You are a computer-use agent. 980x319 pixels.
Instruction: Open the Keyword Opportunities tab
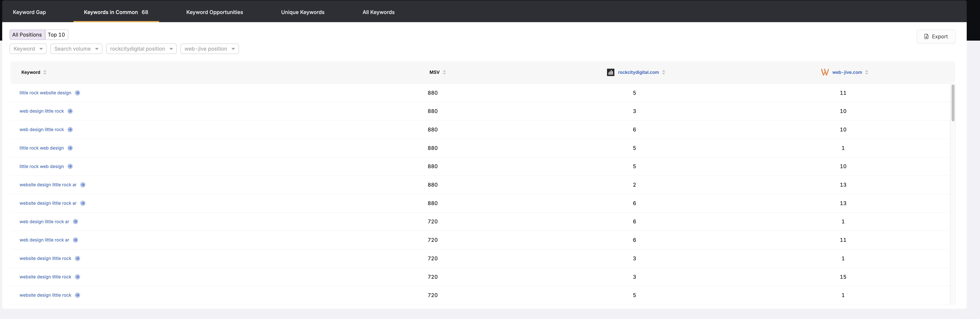click(x=215, y=12)
